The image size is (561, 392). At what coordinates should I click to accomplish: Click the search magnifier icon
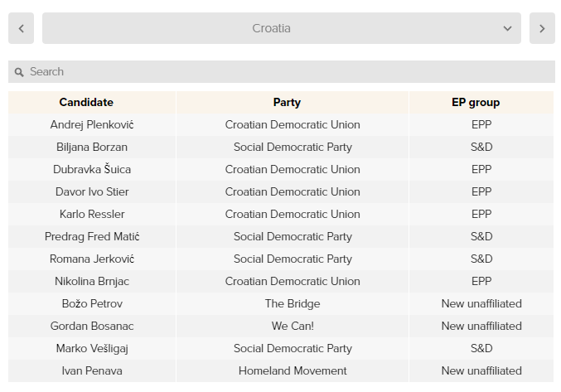[x=19, y=72]
